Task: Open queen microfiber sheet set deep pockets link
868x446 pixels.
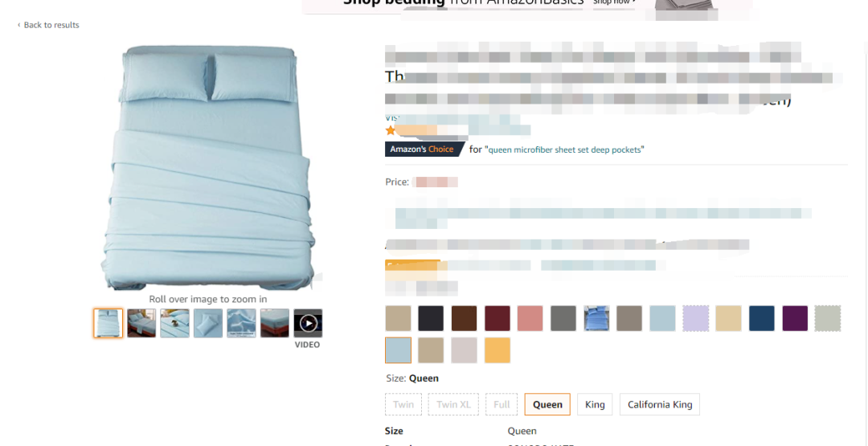Action: [565, 149]
